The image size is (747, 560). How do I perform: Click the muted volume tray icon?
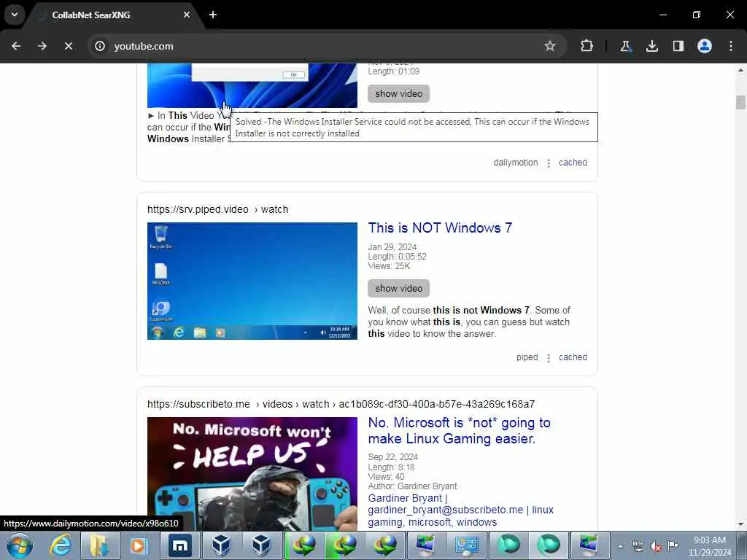656,547
